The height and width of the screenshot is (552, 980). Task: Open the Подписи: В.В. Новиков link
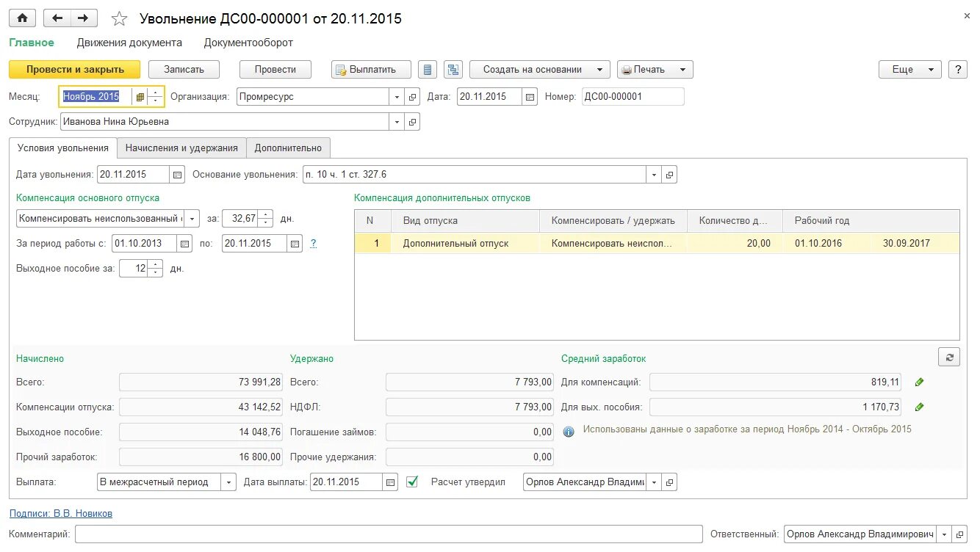pos(61,514)
